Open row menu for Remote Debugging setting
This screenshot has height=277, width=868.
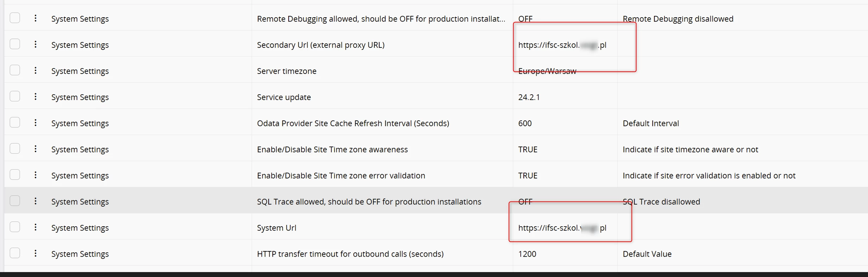[36, 18]
